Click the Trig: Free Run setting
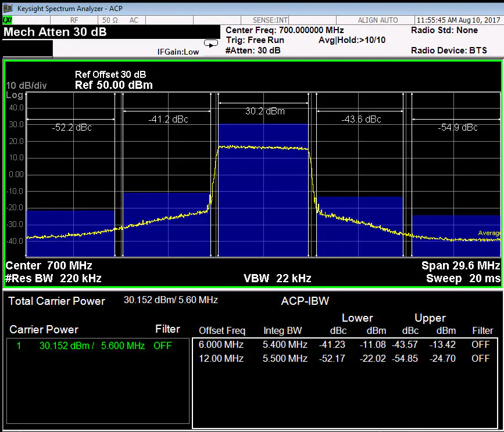Screen dimensions: 504x432 [255, 41]
